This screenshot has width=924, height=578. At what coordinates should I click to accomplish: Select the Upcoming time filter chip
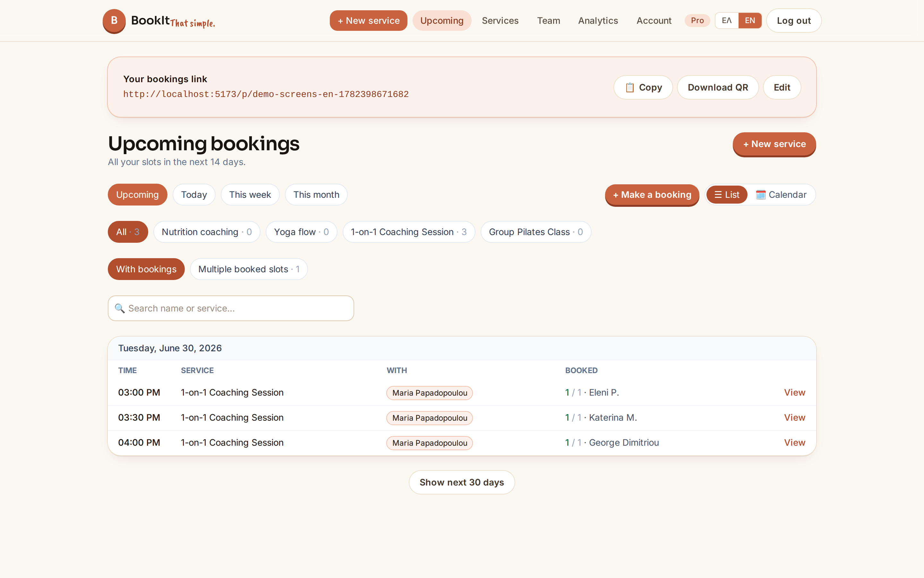pyautogui.click(x=137, y=195)
